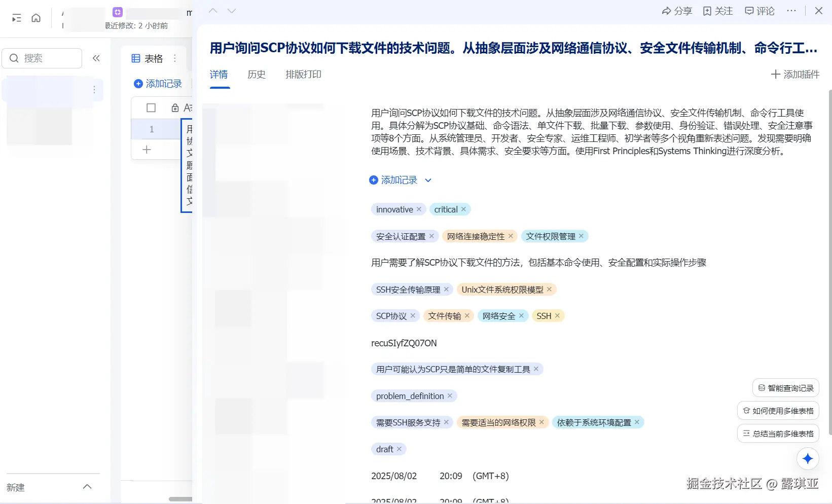Open the 表格 table view tab
Screen dimensions: 832x504
147,59
